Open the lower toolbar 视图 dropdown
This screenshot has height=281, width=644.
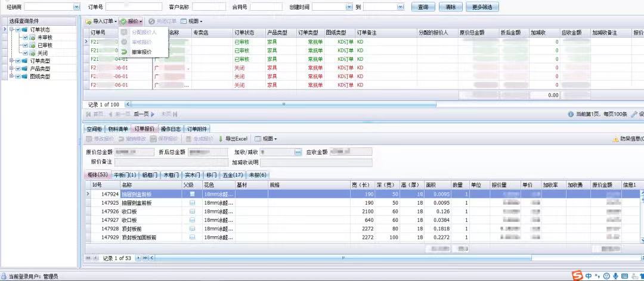coord(266,139)
